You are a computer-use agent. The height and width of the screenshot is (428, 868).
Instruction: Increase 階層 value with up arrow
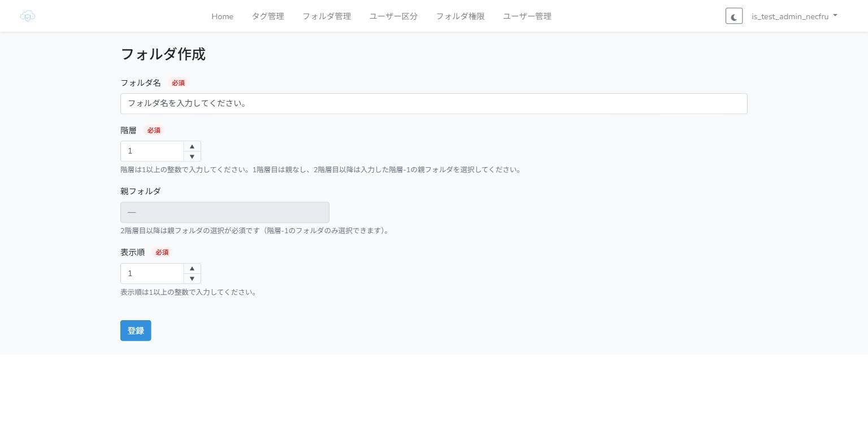click(192, 146)
